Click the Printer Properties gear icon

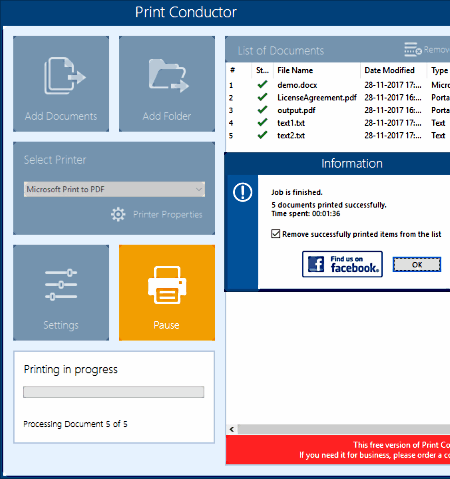[x=118, y=214]
